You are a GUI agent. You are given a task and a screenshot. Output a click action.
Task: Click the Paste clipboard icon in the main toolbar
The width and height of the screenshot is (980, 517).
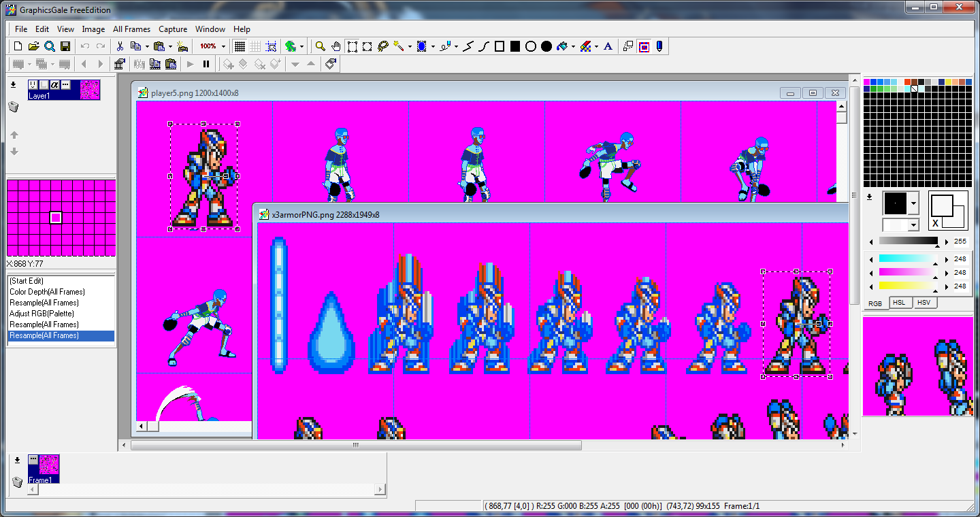pos(159,46)
